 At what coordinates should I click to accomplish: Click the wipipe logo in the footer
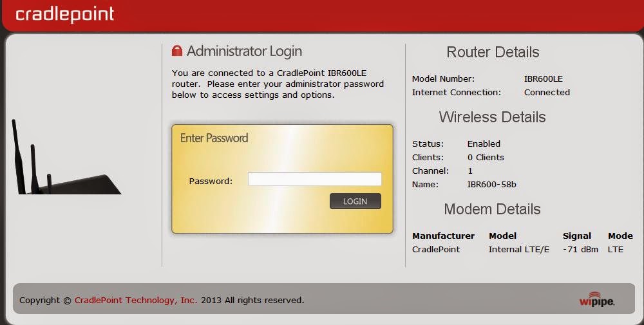pyautogui.click(x=597, y=299)
